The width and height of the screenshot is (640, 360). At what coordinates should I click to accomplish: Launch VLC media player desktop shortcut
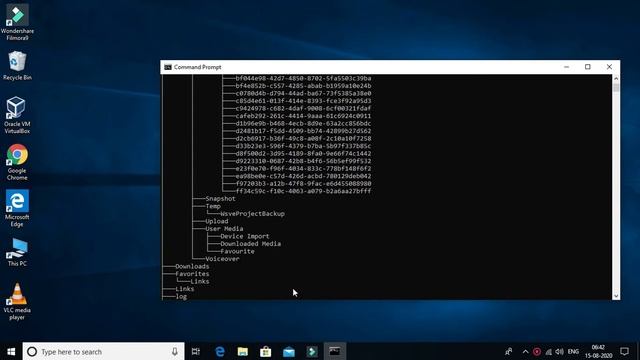click(17, 302)
